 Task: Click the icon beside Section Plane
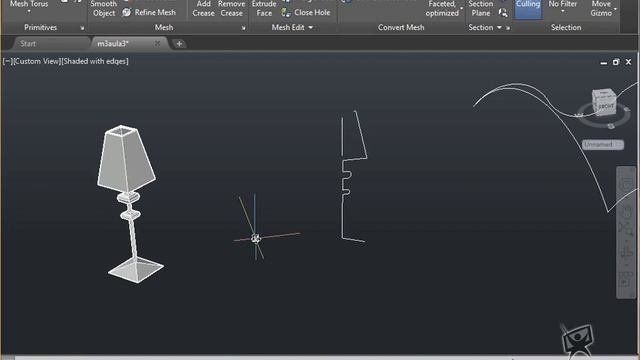503,13
